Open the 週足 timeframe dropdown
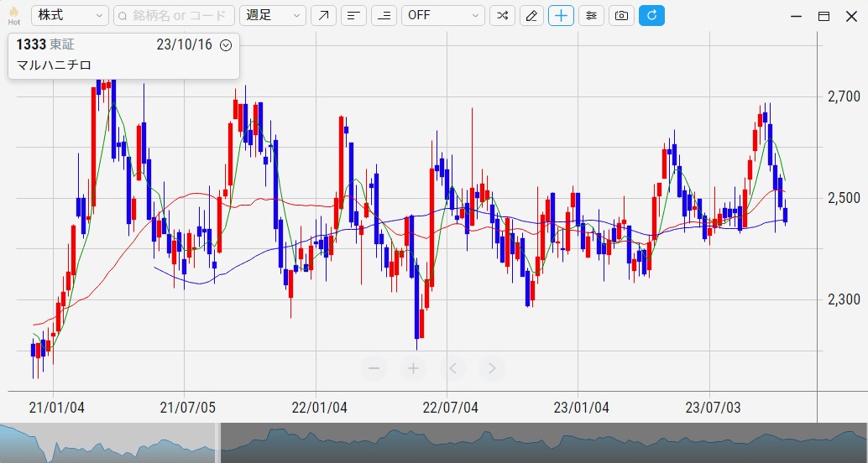 point(273,16)
